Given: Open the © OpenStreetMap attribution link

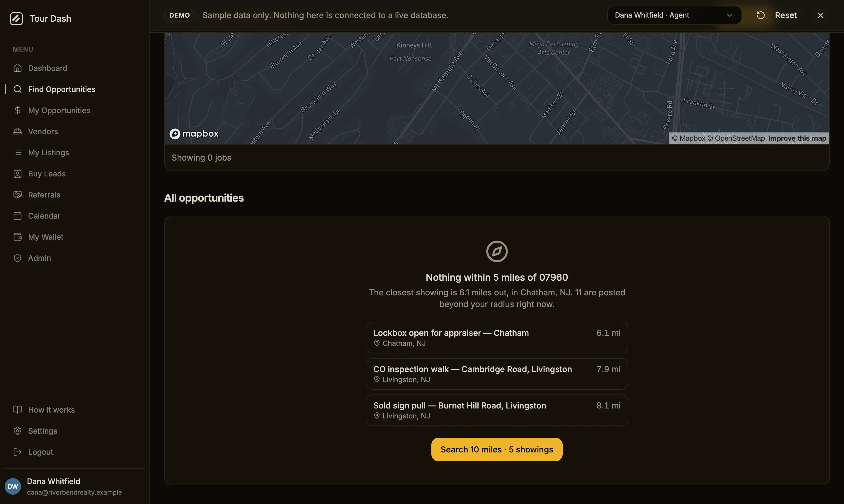Looking at the screenshot, I should click(x=736, y=138).
